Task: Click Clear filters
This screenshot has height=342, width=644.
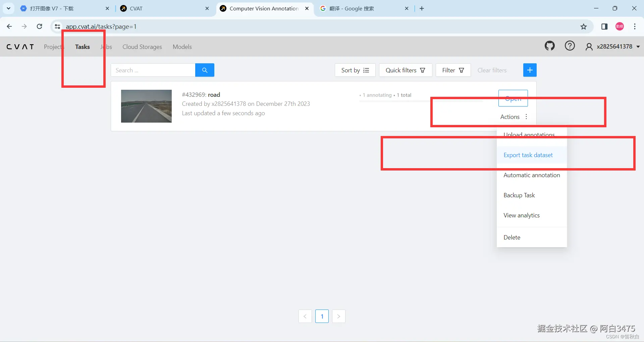Action: (492, 70)
